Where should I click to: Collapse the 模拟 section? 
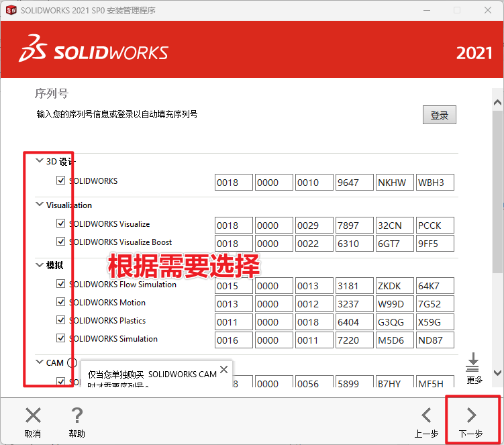tap(39, 265)
